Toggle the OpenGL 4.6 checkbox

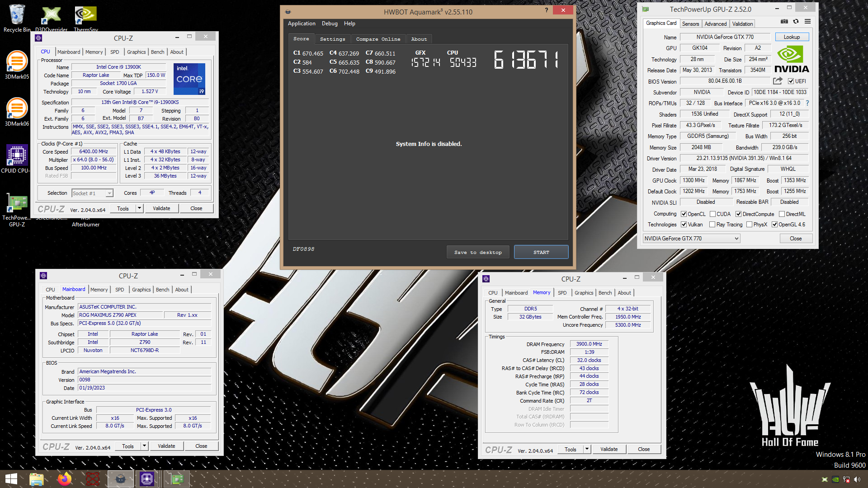774,225
